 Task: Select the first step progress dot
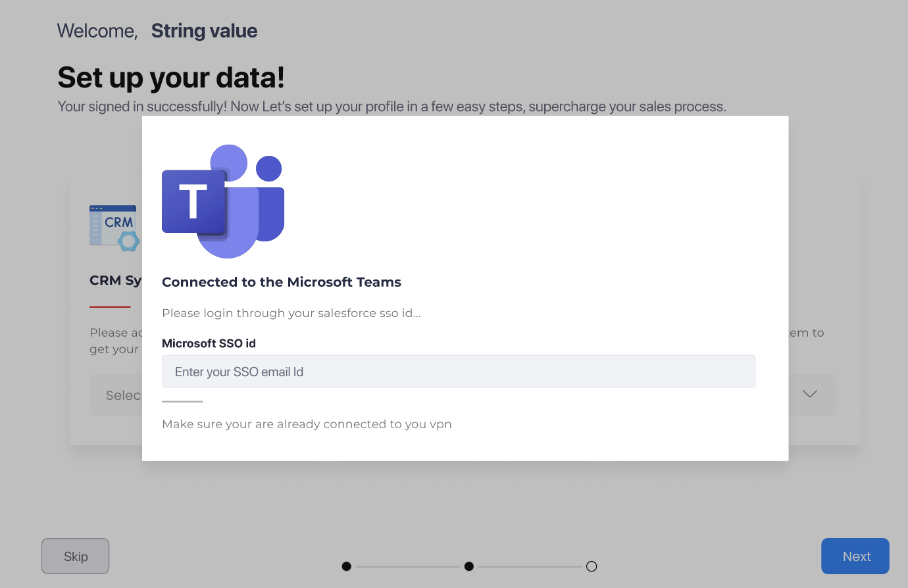click(x=347, y=566)
